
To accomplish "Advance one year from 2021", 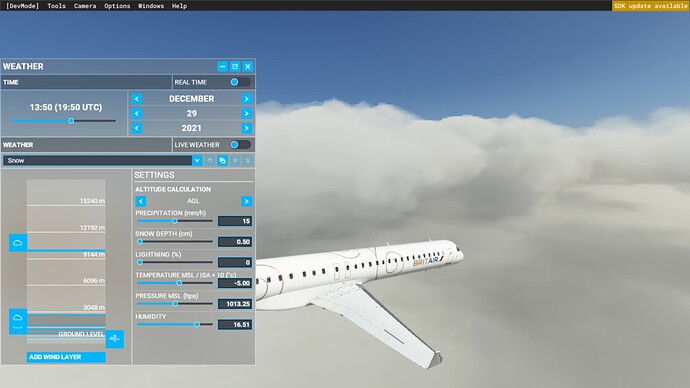I will (246, 128).
